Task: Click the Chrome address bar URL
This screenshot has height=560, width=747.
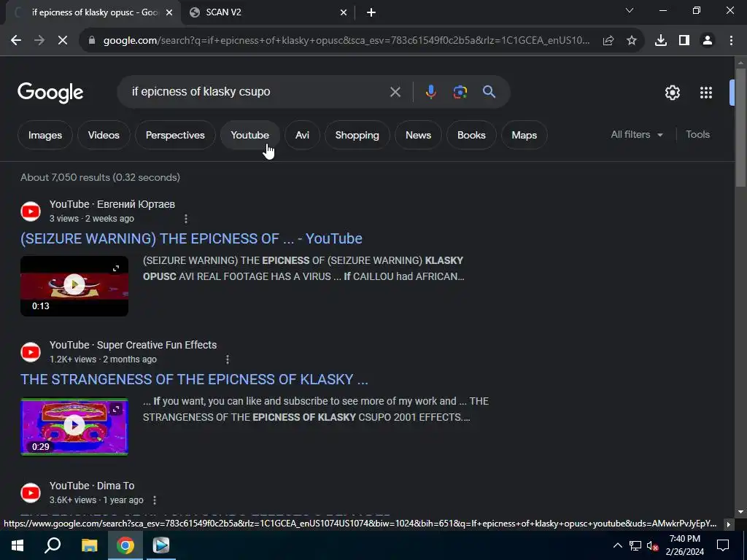Action: (x=347, y=41)
